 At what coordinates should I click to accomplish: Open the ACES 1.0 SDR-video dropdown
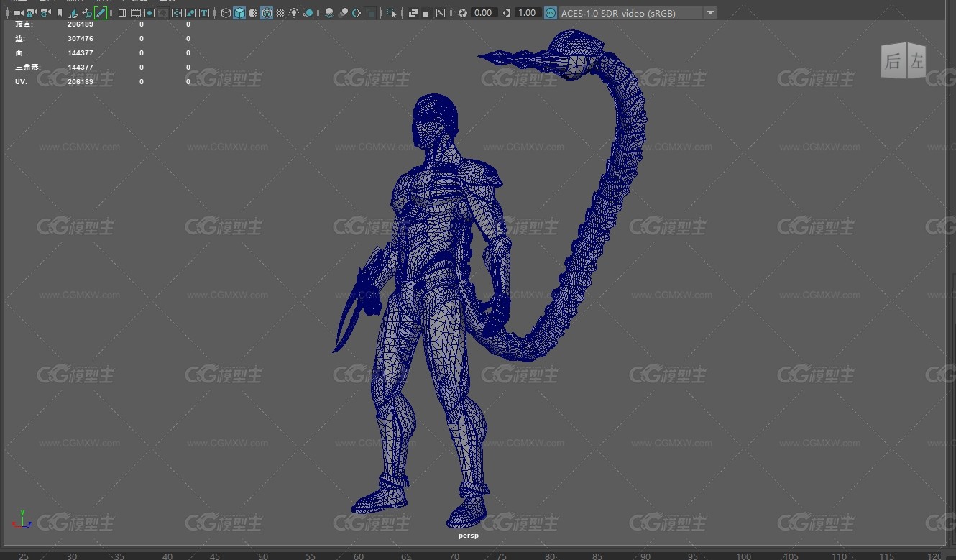point(638,13)
